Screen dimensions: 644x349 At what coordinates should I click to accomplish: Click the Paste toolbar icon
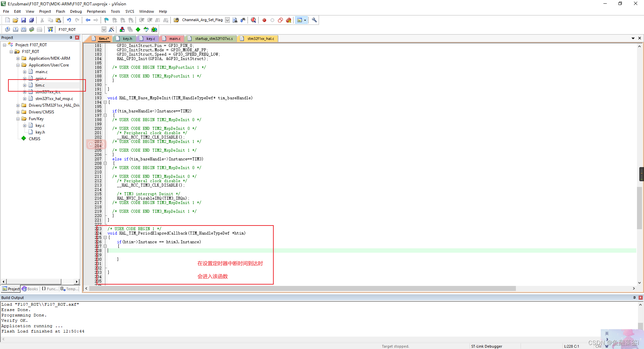point(58,20)
